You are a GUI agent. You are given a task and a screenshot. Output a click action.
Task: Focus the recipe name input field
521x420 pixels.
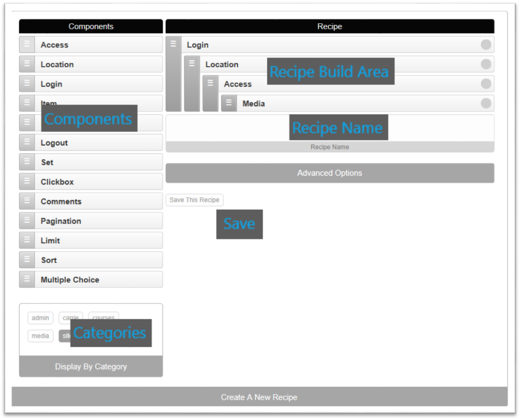coord(330,128)
